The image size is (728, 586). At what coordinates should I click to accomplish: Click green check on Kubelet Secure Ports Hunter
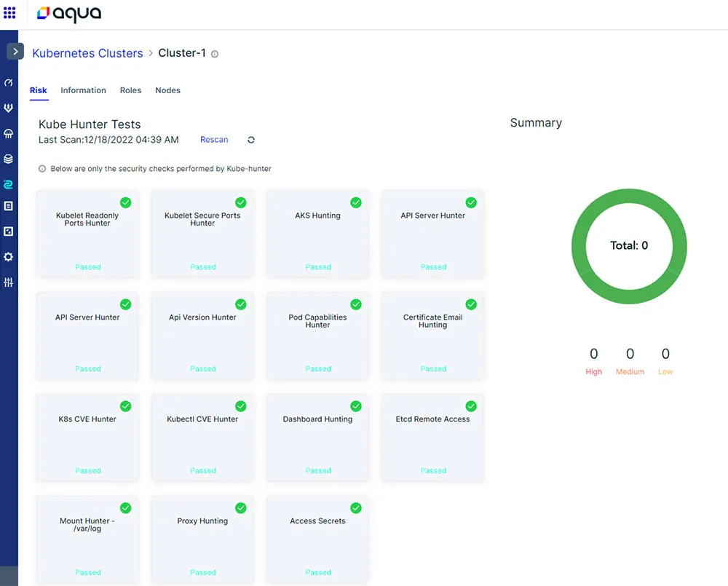click(241, 202)
